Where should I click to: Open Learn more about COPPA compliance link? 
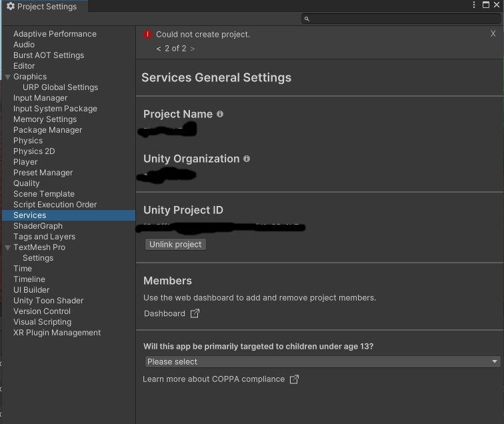click(213, 379)
